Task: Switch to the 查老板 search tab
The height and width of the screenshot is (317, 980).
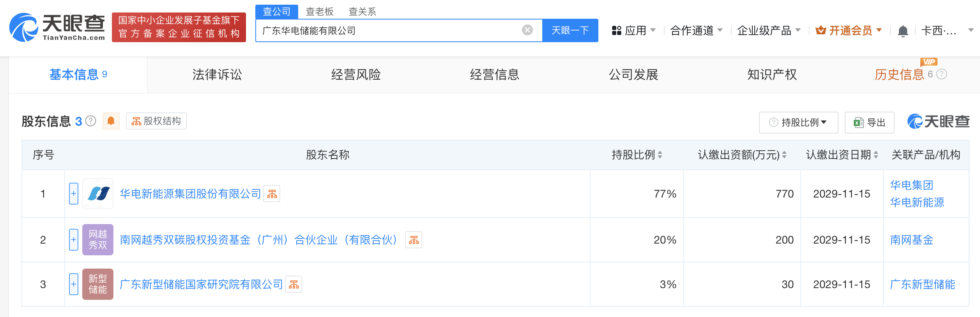Action: click(x=319, y=12)
